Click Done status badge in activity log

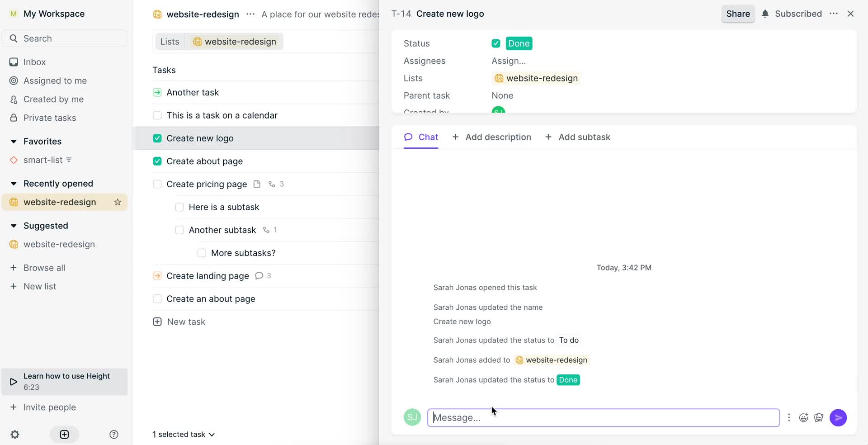[x=568, y=380]
